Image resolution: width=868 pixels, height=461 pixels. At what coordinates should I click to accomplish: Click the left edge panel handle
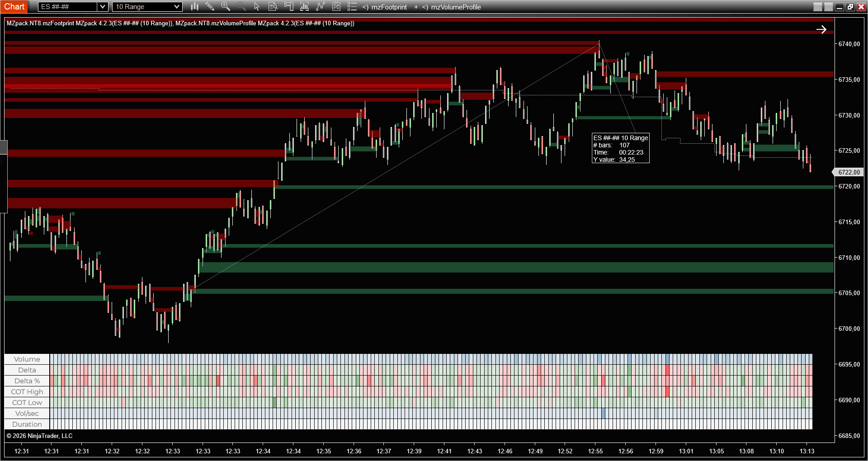click(4, 147)
